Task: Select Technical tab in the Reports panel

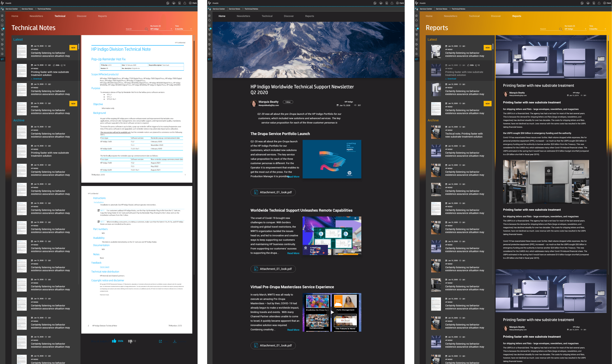Action: pos(474,16)
